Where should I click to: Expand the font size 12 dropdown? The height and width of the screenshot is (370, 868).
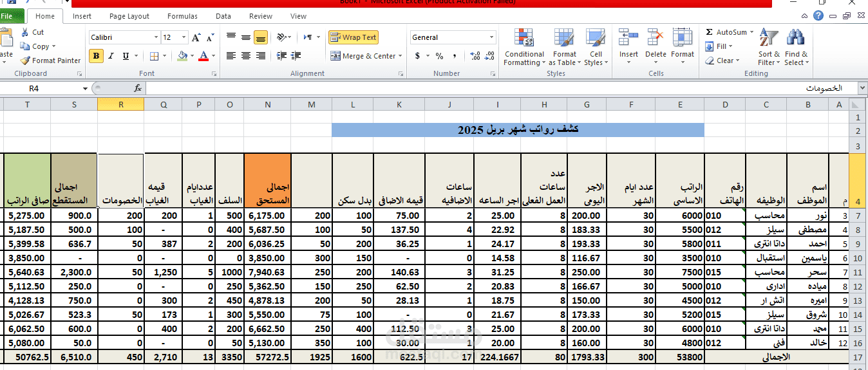(x=184, y=37)
